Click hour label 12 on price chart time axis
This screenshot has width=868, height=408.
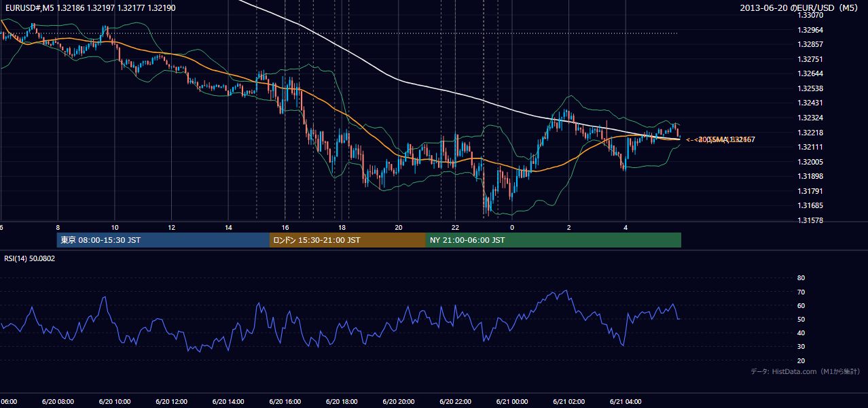172,227
